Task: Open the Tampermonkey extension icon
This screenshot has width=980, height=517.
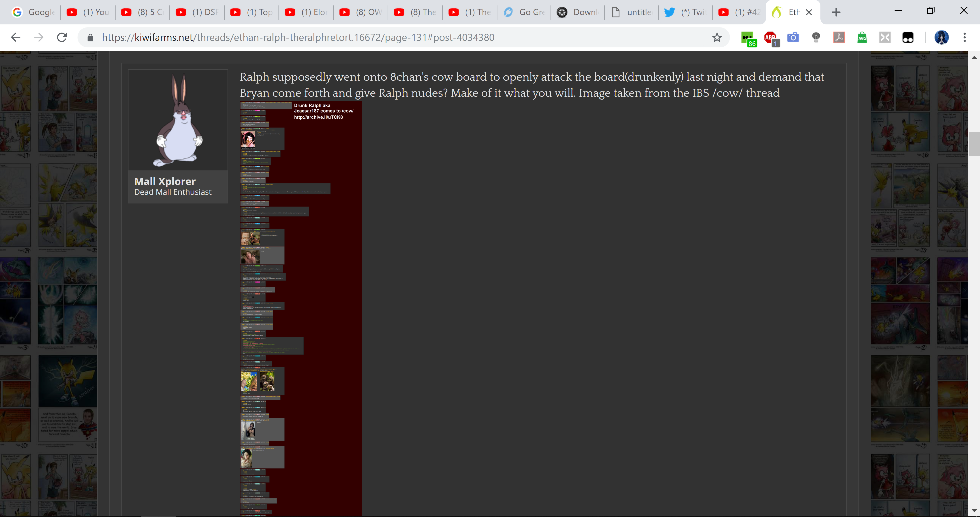Action: pos(908,37)
